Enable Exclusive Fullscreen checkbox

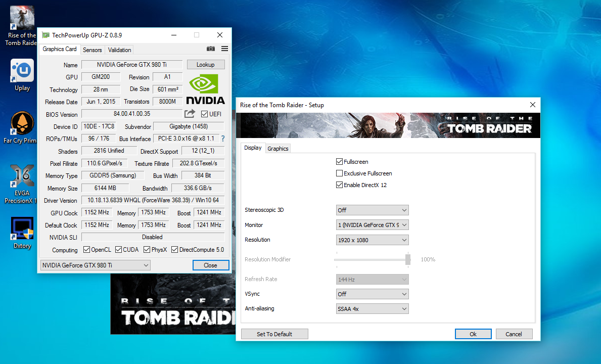[339, 173]
